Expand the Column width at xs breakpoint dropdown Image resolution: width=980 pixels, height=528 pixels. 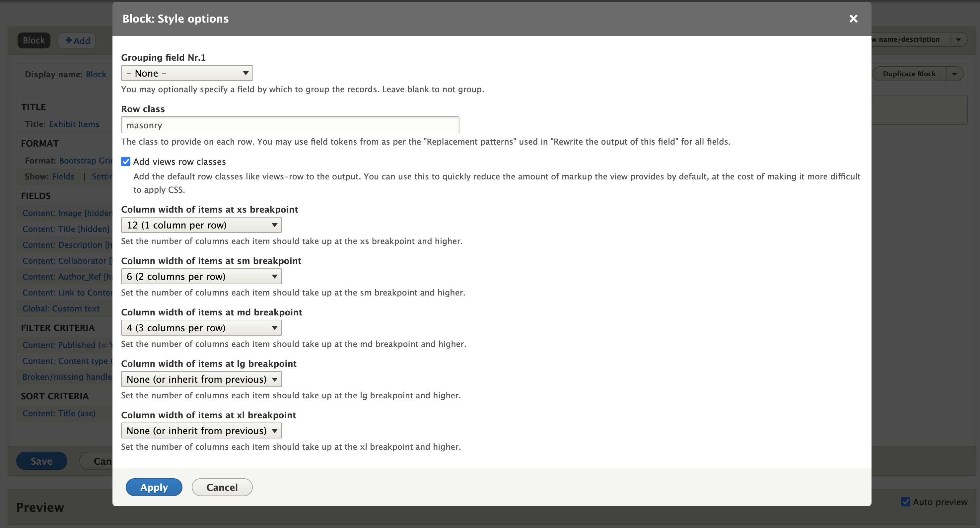201,224
